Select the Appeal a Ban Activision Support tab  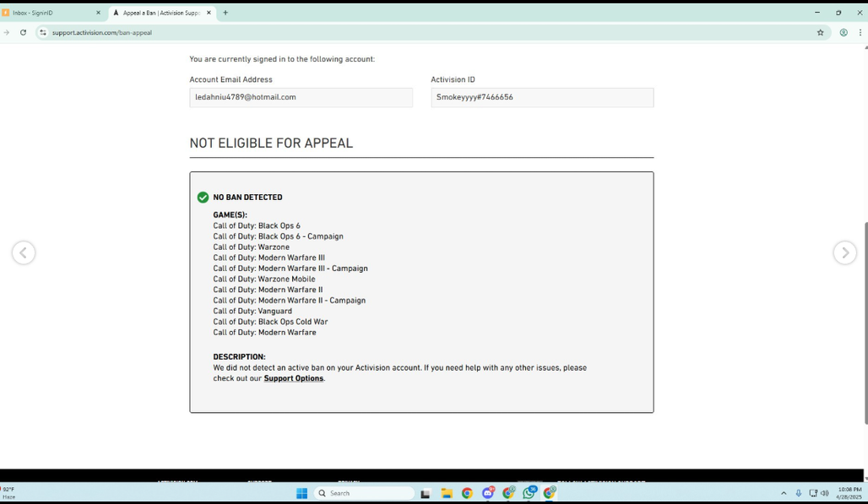click(163, 13)
